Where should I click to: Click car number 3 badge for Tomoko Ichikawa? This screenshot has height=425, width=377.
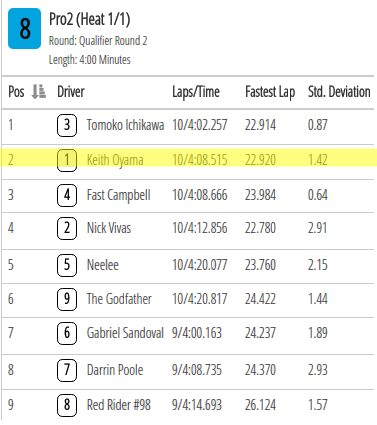click(67, 125)
